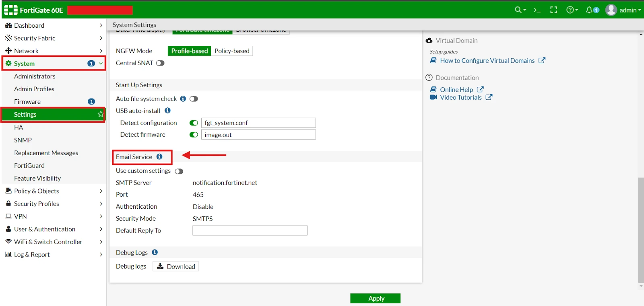Click the fullscreen toggle icon
The height and width of the screenshot is (306, 644).
[x=554, y=10]
